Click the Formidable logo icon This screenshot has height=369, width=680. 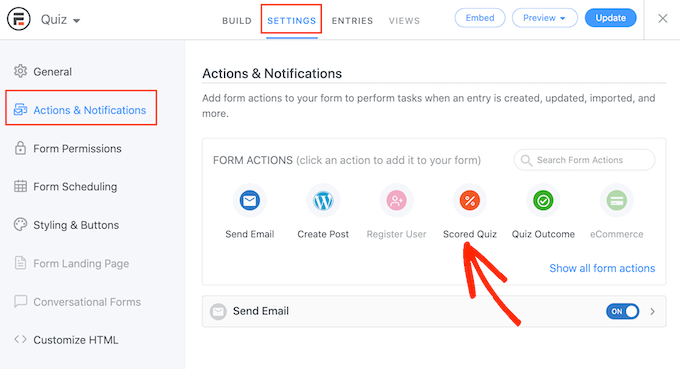coord(19,19)
